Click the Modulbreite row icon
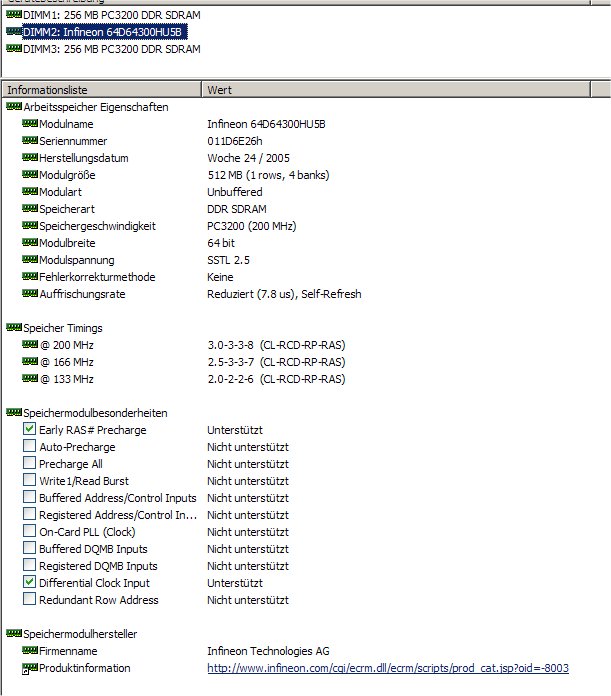The width and height of the screenshot is (611, 696). 30,242
